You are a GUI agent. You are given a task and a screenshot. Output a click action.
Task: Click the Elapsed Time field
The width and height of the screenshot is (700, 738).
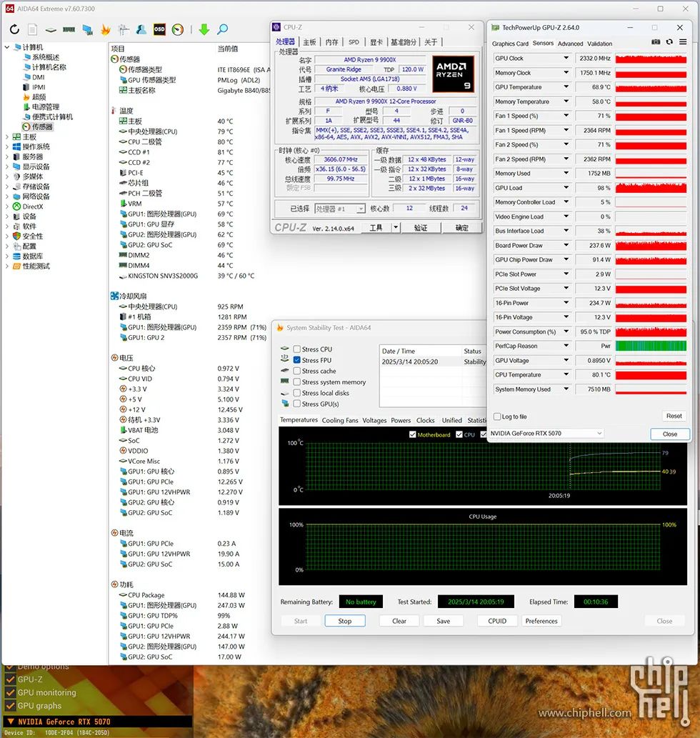596,602
